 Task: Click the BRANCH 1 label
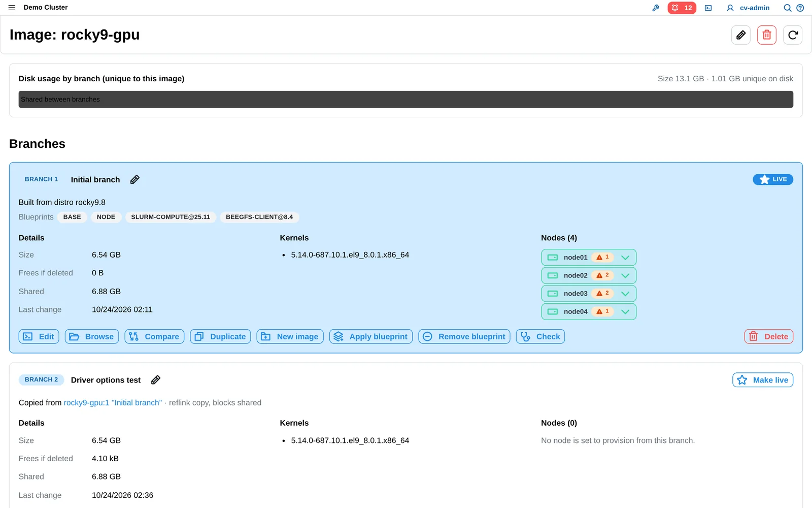coord(41,179)
